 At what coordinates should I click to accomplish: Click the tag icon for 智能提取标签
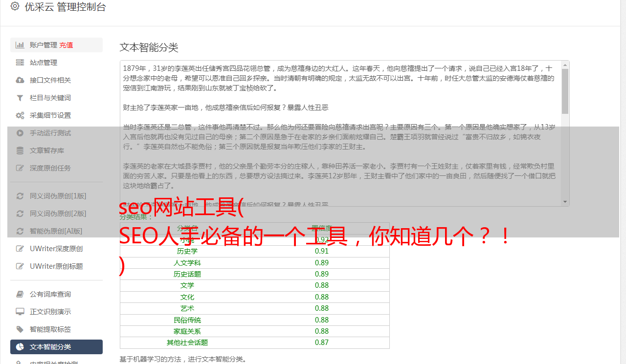coord(20,329)
